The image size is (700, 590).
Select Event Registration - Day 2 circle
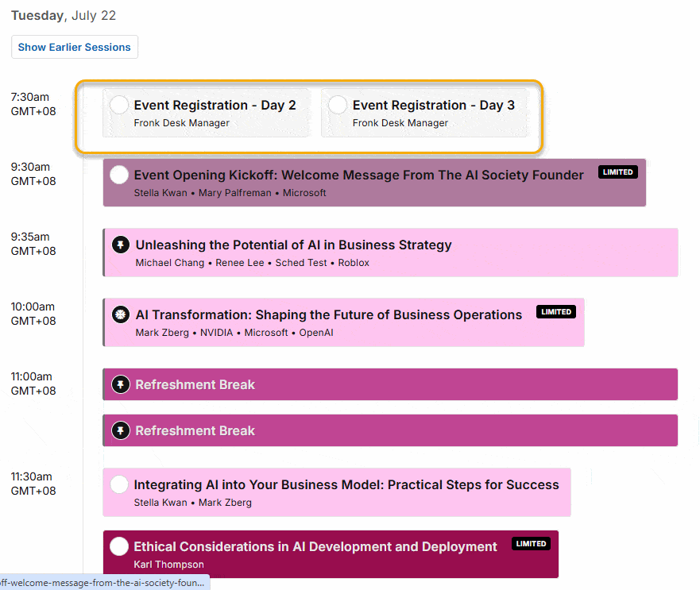click(x=119, y=105)
